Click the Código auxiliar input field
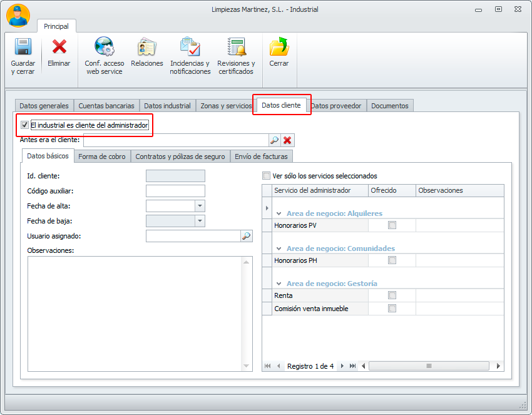532x415 pixels. click(x=175, y=191)
